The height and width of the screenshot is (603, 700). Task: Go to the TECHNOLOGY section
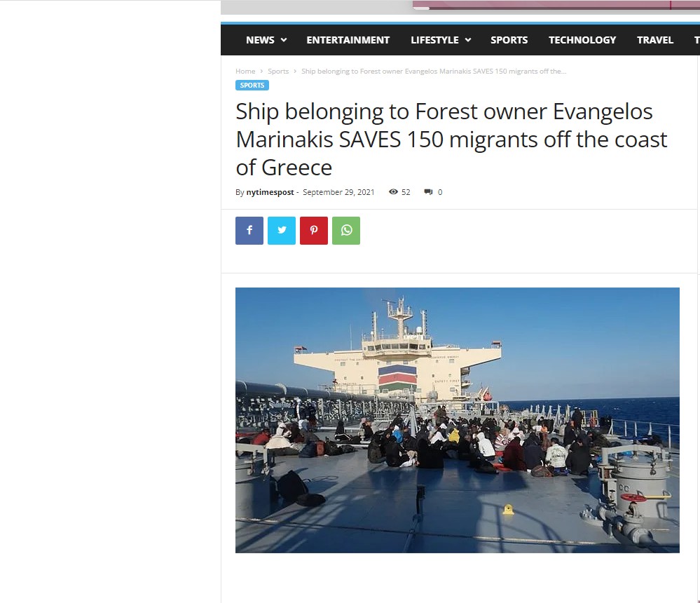click(x=582, y=40)
